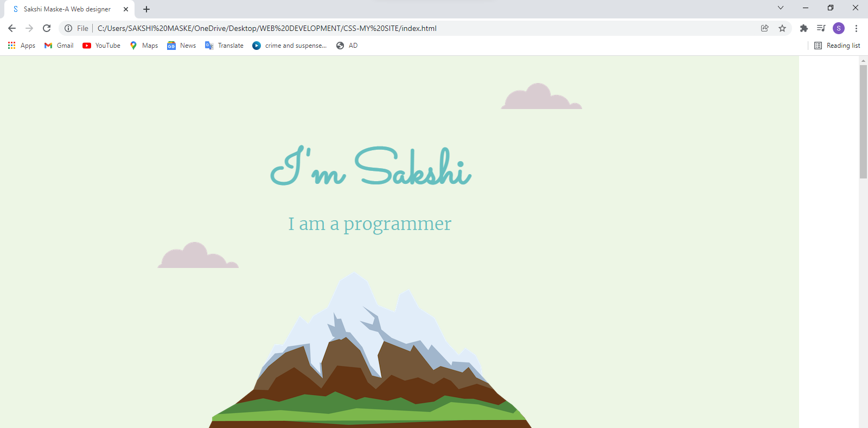Minimize the Chrome window
The height and width of the screenshot is (428, 868).
806,8
